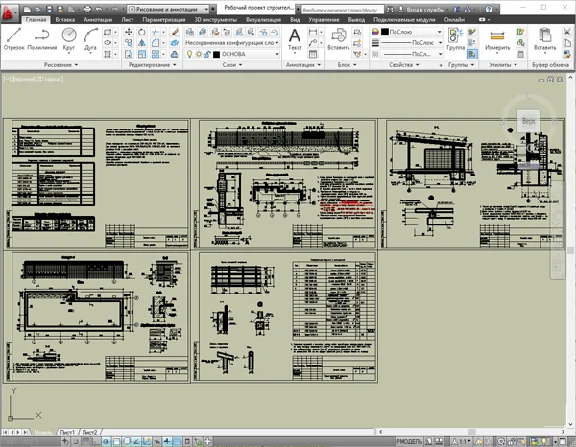This screenshot has width=576, height=447.
Task: Open the Лист1 layout tab
Action: (67, 432)
